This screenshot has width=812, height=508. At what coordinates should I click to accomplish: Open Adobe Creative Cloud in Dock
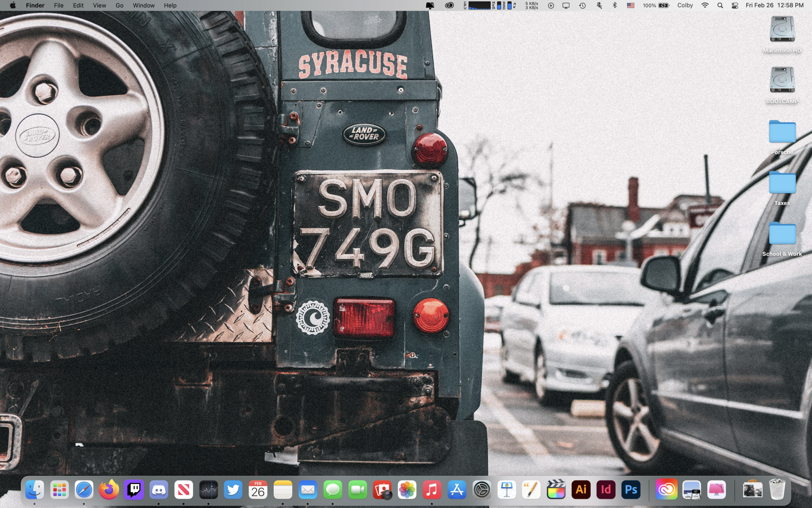tap(667, 490)
